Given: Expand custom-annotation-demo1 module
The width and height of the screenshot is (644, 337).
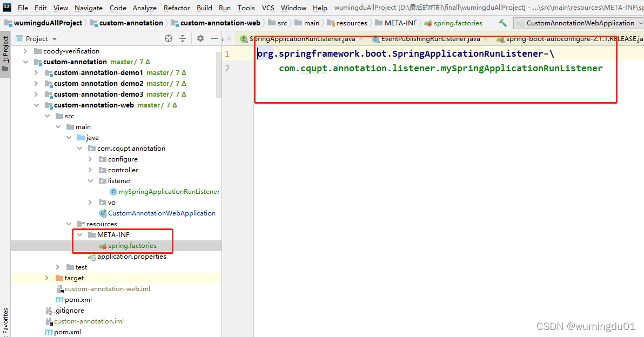Looking at the screenshot, I should (36, 73).
